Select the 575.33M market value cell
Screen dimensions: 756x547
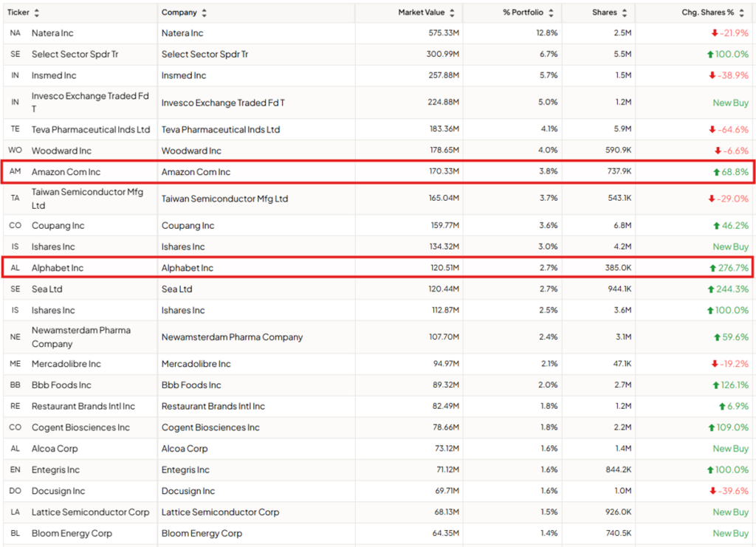click(443, 33)
